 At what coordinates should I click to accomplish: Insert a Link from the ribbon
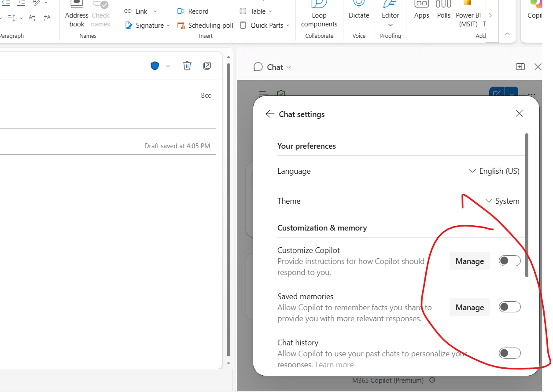(136, 11)
